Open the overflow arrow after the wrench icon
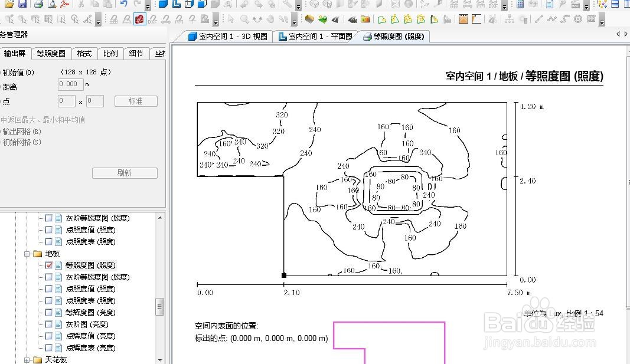Screen dimensions: 630x364 (298, 6)
